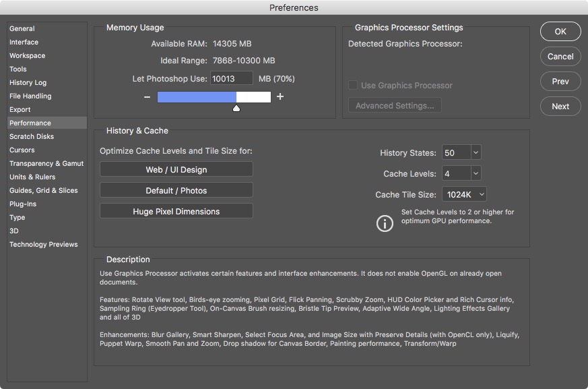
Task: Click Next to see next preferences
Action: pyautogui.click(x=560, y=107)
